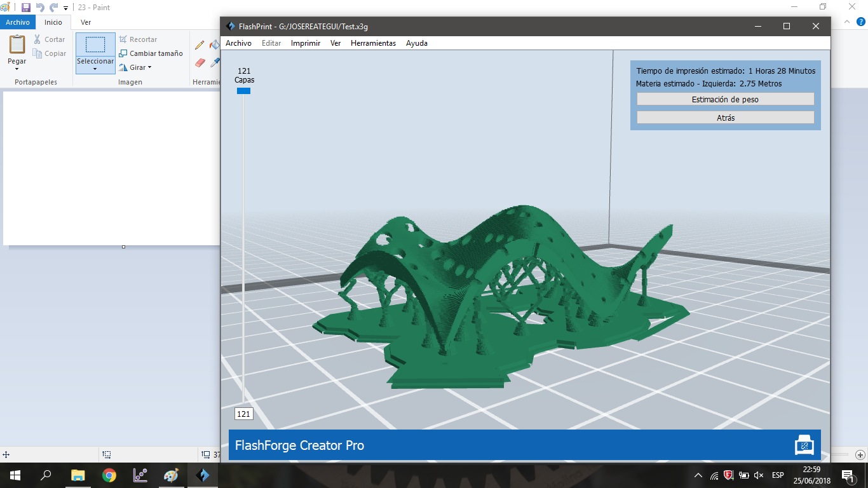Viewport: 868px width, 488px height.
Task: Collapse the Paint ribbon with the chevron
Action: pyautogui.click(x=847, y=22)
